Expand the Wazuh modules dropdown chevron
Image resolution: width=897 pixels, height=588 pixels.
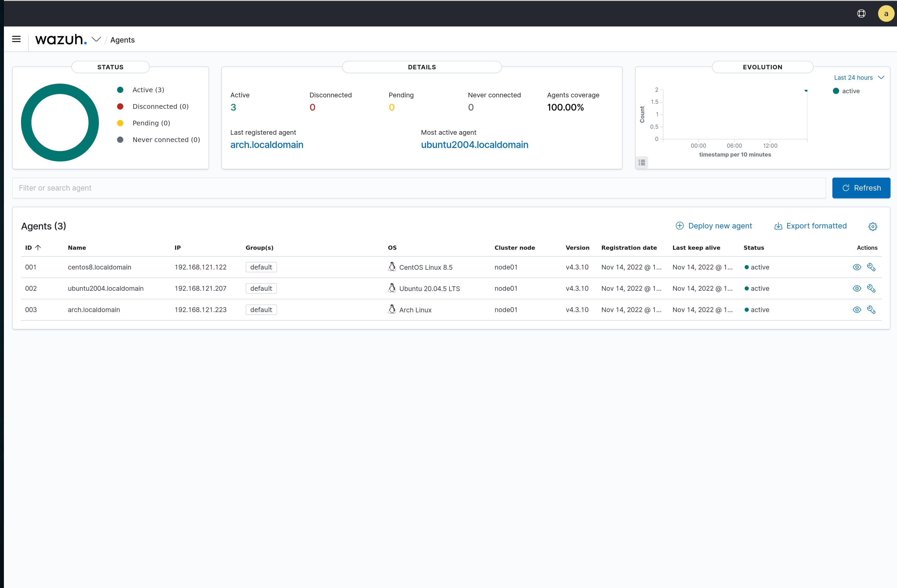97,39
